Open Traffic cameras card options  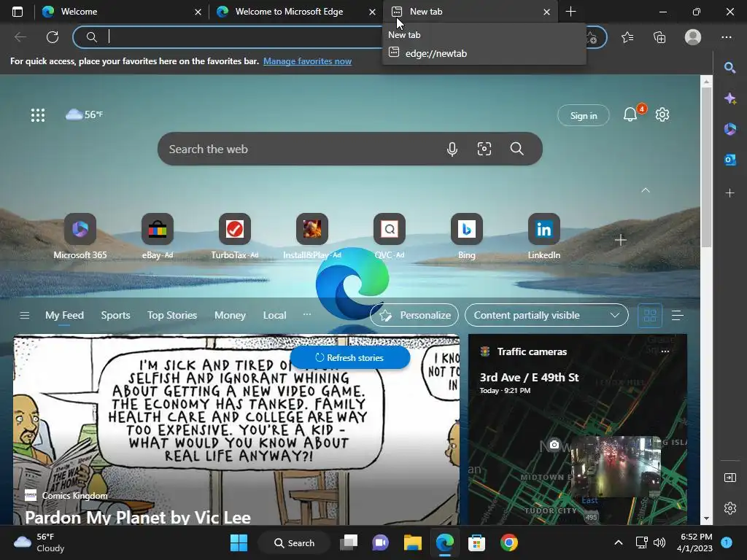665,351
